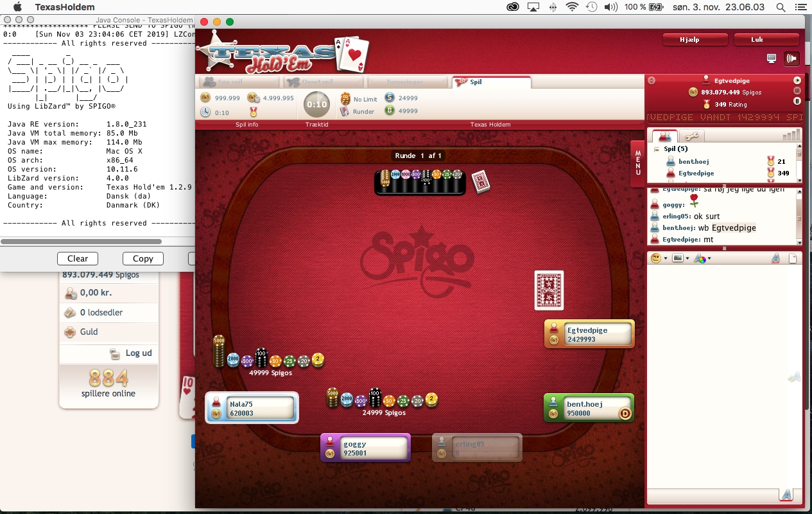Collapse the Spil (5) tree node
The height and width of the screenshot is (514, 812).
tap(656, 149)
